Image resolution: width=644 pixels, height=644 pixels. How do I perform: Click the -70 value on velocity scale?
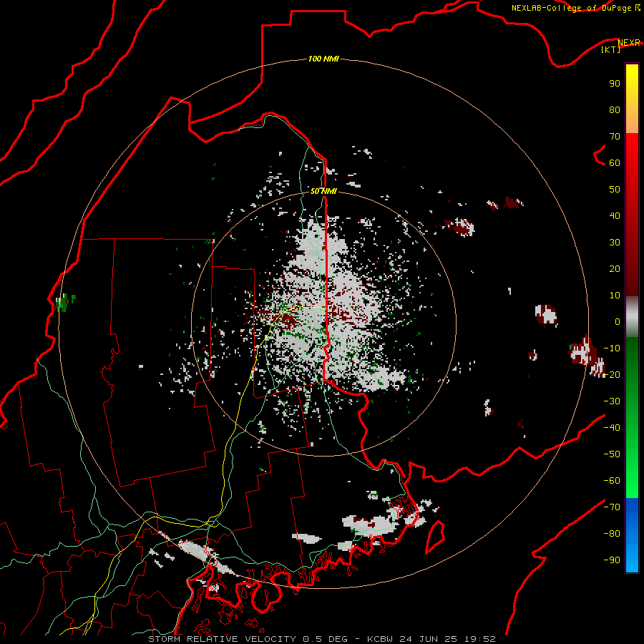pos(612,507)
